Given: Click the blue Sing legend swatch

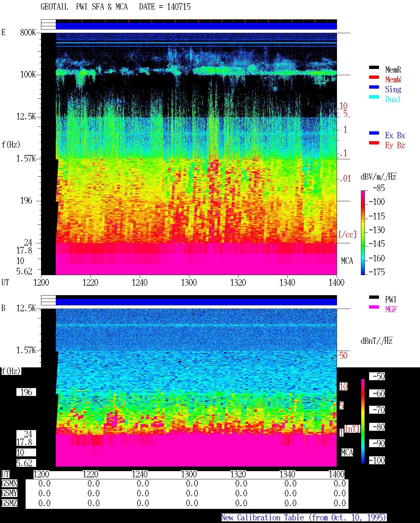Looking at the screenshot, I should (x=374, y=87).
